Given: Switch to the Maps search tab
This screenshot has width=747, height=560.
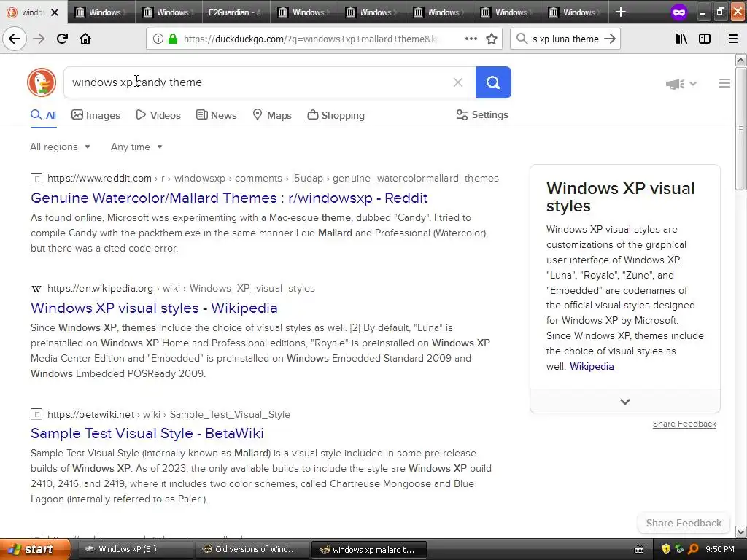Looking at the screenshot, I should (x=272, y=115).
